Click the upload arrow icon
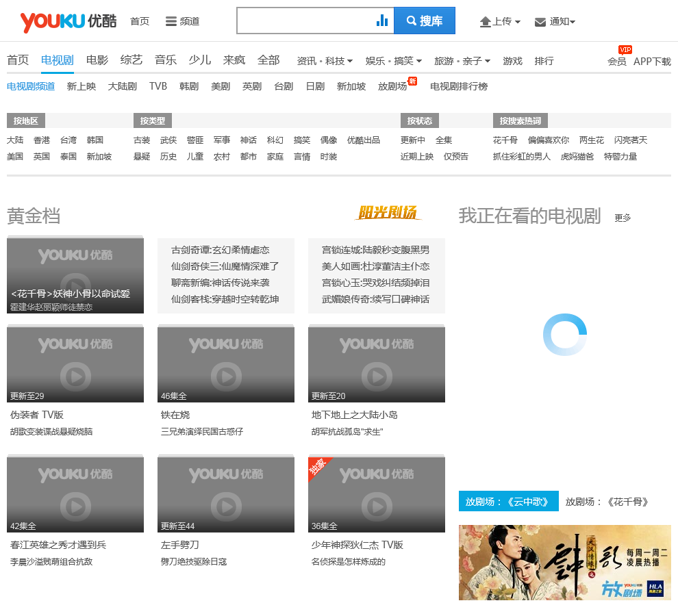This screenshot has width=678, height=616. coord(485,22)
